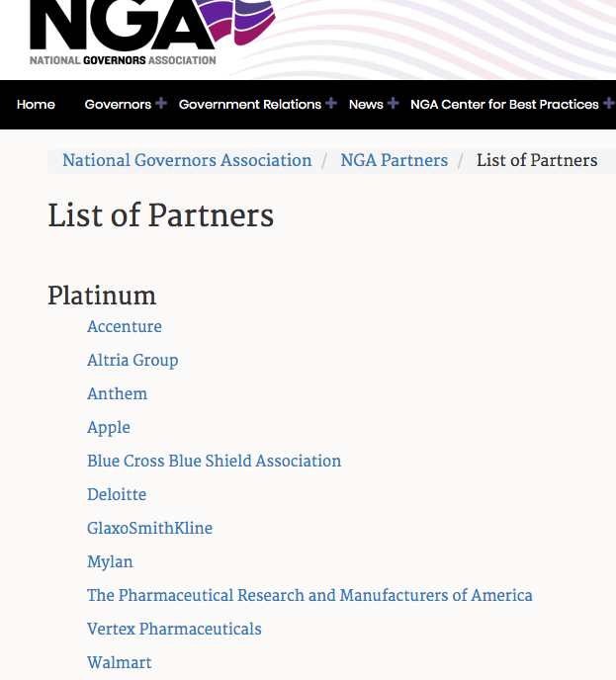Open the Accenture partner link

(x=125, y=326)
